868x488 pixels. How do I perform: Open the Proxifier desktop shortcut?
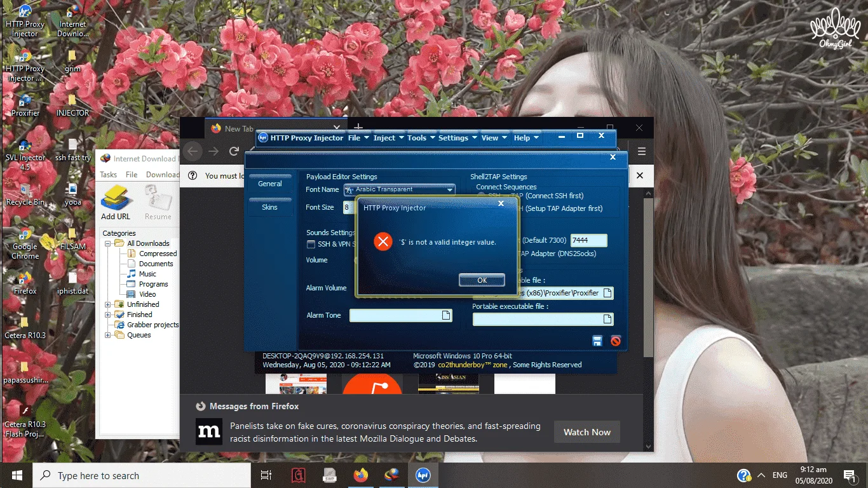(x=25, y=104)
